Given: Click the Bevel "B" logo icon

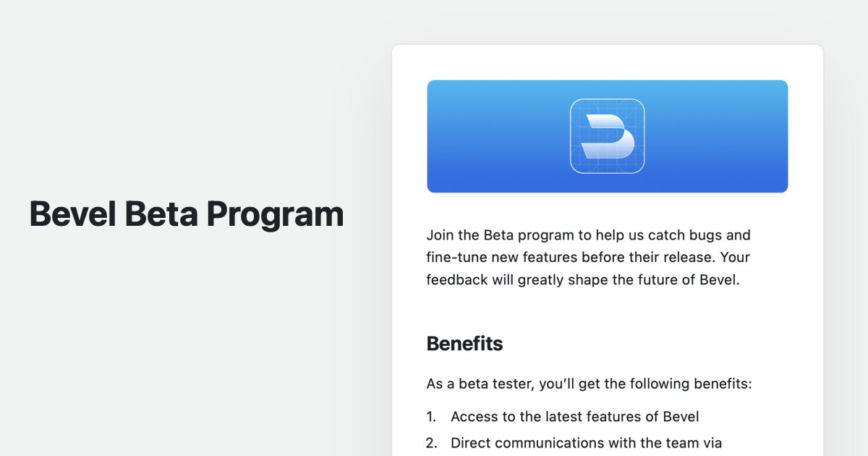Looking at the screenshot, I should tap(607, 136).
